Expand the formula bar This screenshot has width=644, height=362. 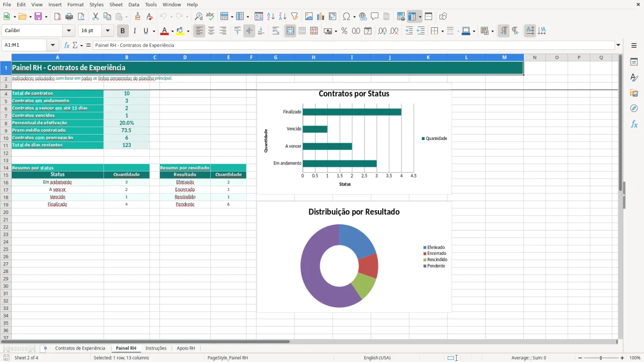click(618, 45)
